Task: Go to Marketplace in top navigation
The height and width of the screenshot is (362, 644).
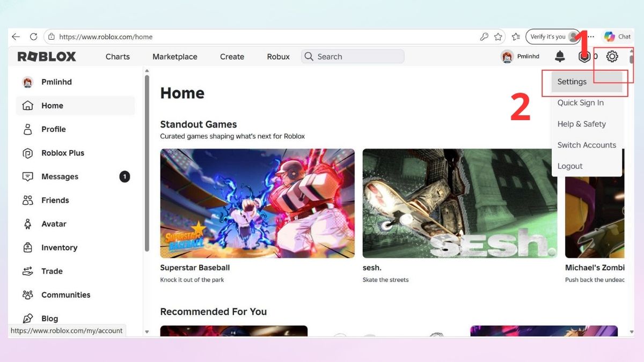Action: pyautogui.click(x=175, y=56)
